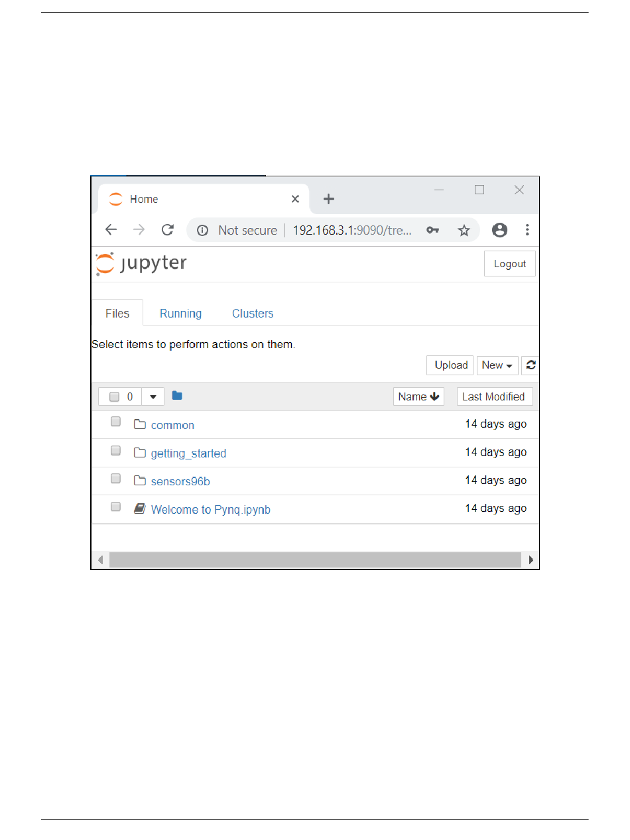Viewport: 630px width, 840px height.
Task: Click the right arrow of the horizontal scrollbar
Action: coord(531,560)
